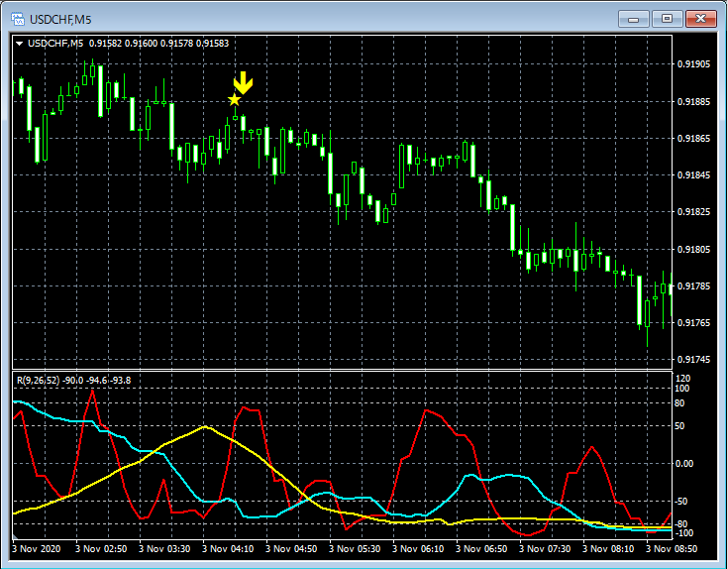Click the OHLC values text beside USDCHF,M5
This screenshot has height=569, width=728.
point(158,43)
